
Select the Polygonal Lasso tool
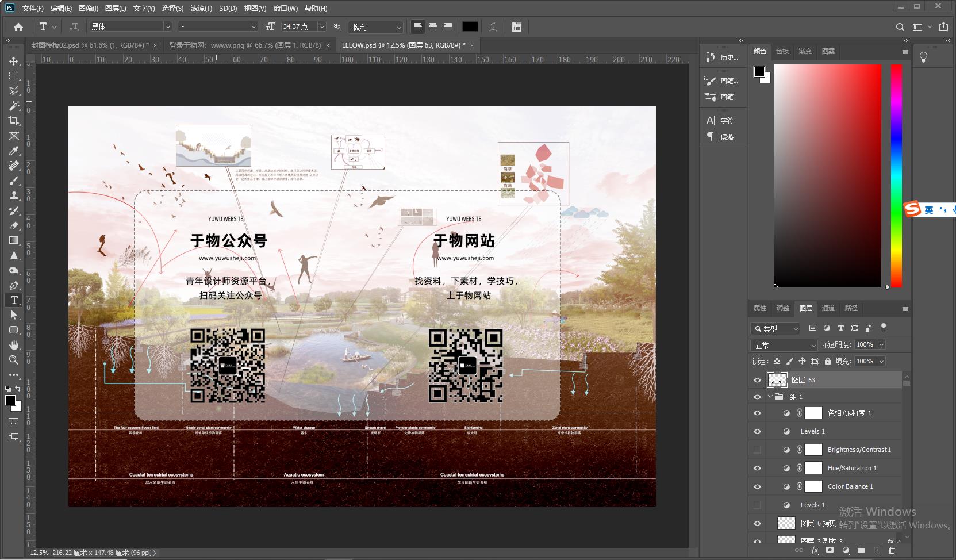pyautogui.click(x=14, y=91)
